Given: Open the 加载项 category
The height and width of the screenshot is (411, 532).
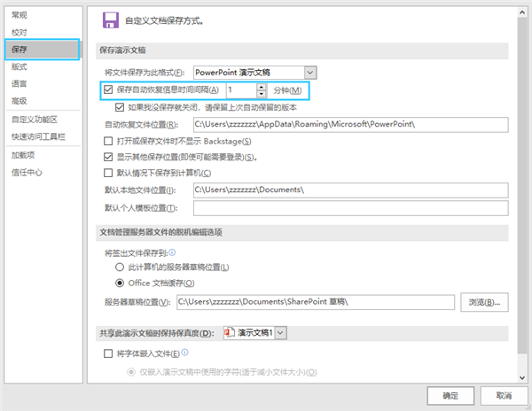Looking at the screenshot, I should tap(23, 155).
